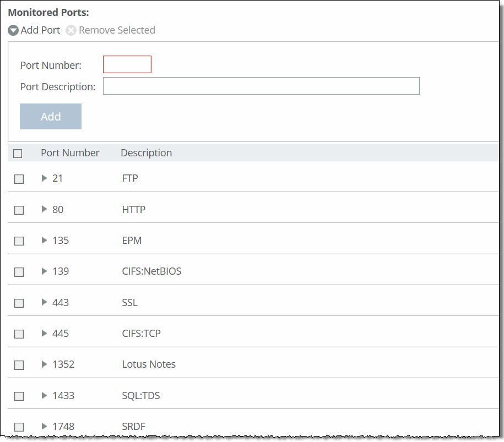Click inside the Port Number field
The height and width of the screenshot is (442, 504).
(127, 64)
